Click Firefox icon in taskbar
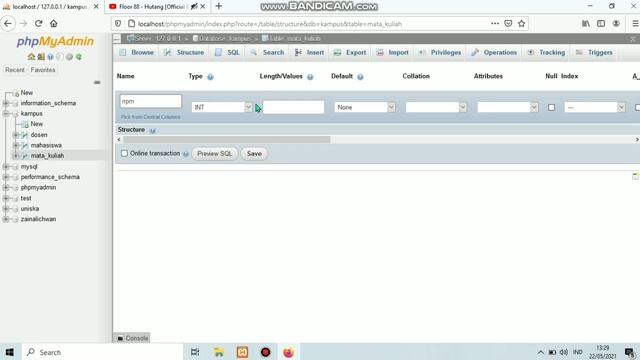The width and height of the screenshot is (640, 360). (x=289, y=352)
